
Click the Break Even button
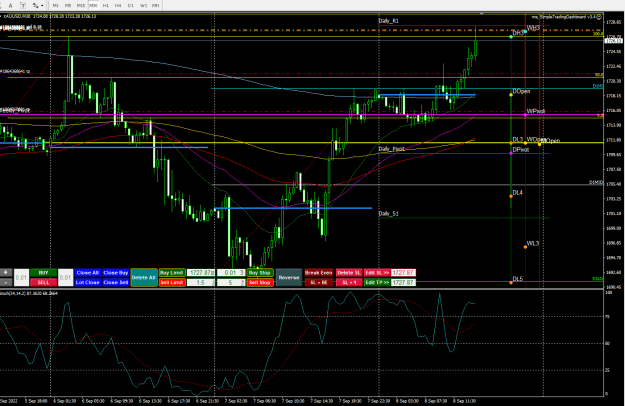pos(318,273)
